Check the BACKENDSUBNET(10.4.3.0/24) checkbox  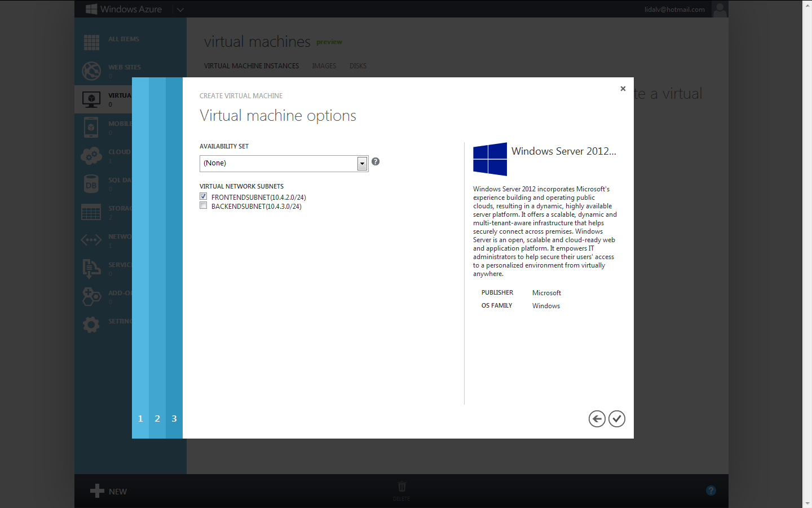(204, 206)
